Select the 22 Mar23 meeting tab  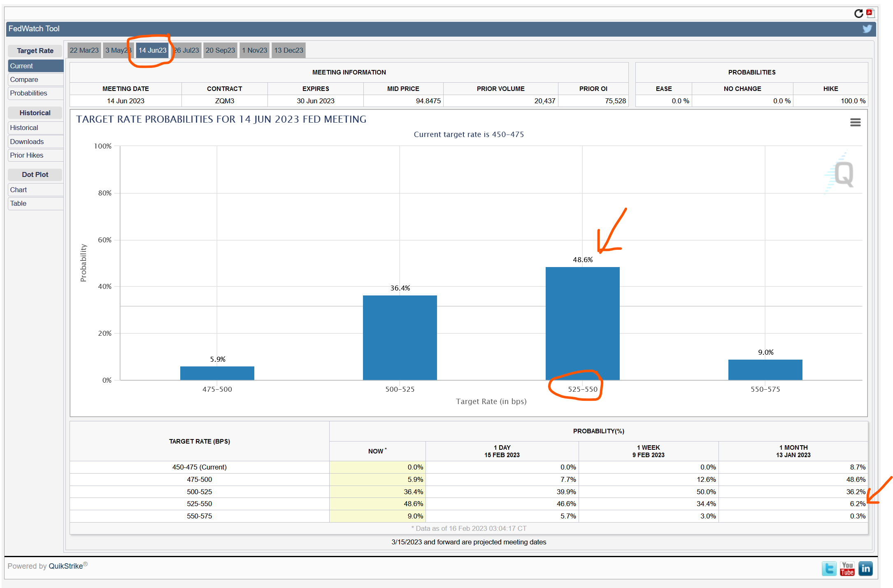tap(84, 50)
